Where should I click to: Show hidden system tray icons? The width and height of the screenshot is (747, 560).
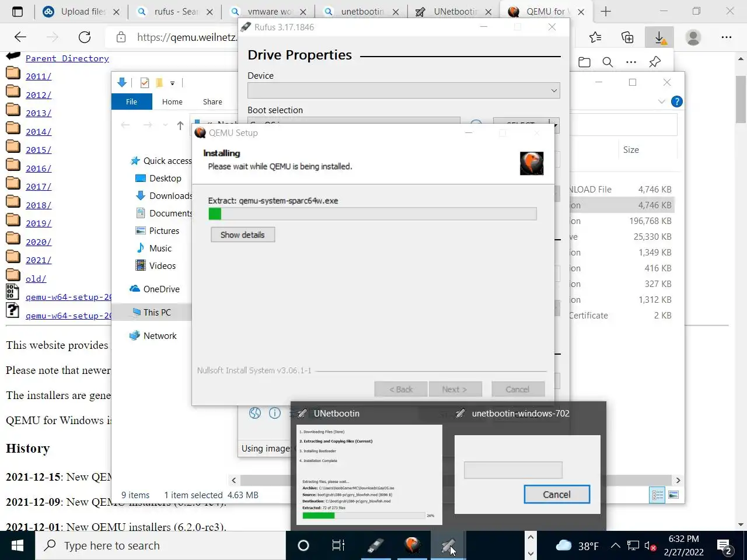pyautogui.click(x=616, y=546)
